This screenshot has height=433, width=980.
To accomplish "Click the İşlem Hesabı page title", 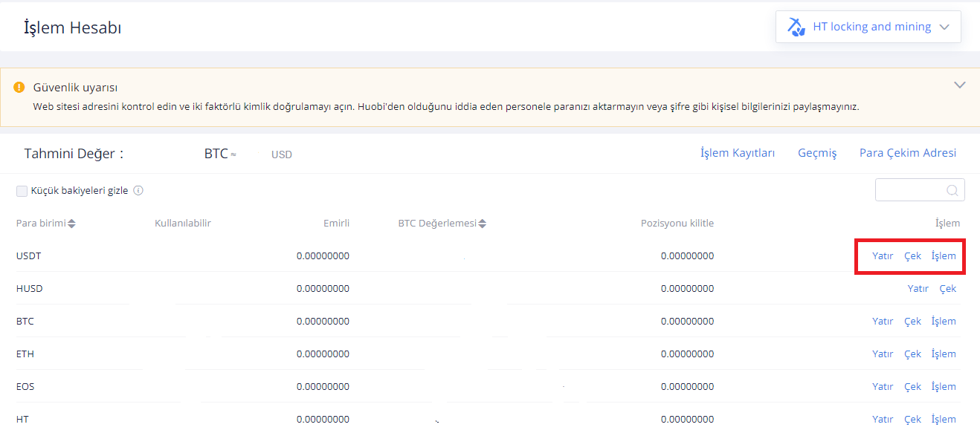I will pyautogui.click(x=73, y=28).
